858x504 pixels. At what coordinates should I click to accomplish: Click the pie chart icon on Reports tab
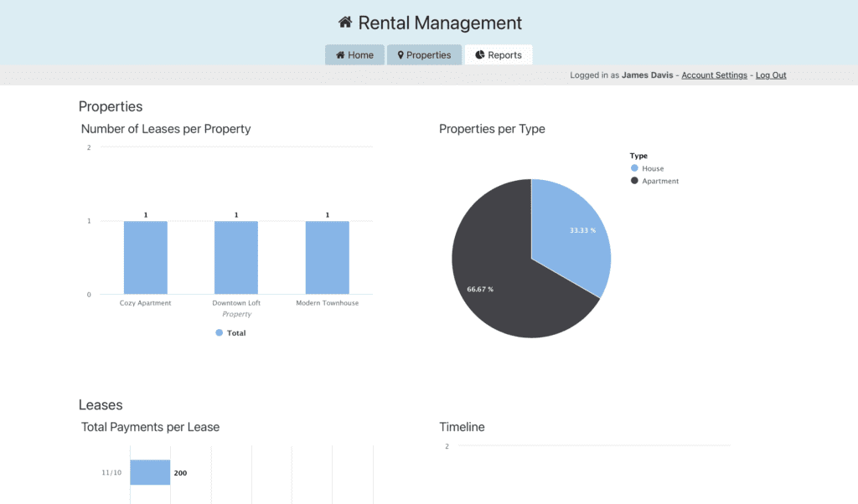click(x=480, y=55)
